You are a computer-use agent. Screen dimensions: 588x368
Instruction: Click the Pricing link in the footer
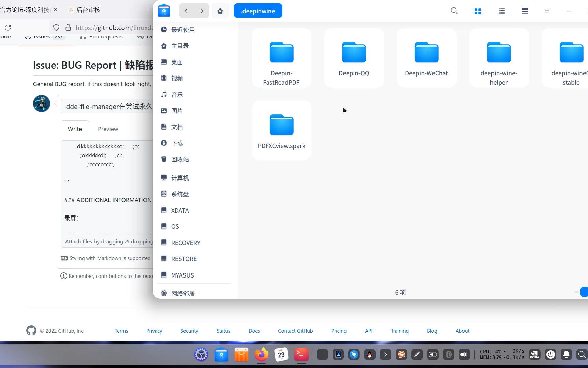click(x=338, y=331)
